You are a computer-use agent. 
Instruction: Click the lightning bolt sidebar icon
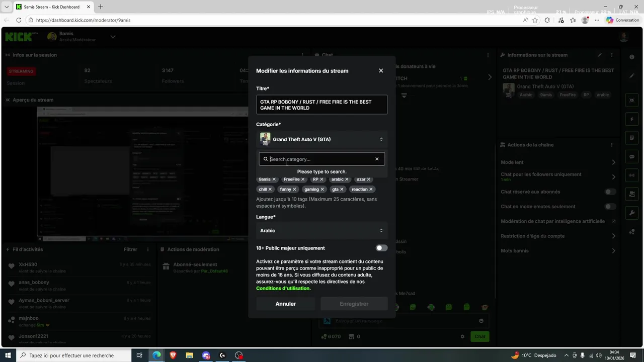(632, 119)
